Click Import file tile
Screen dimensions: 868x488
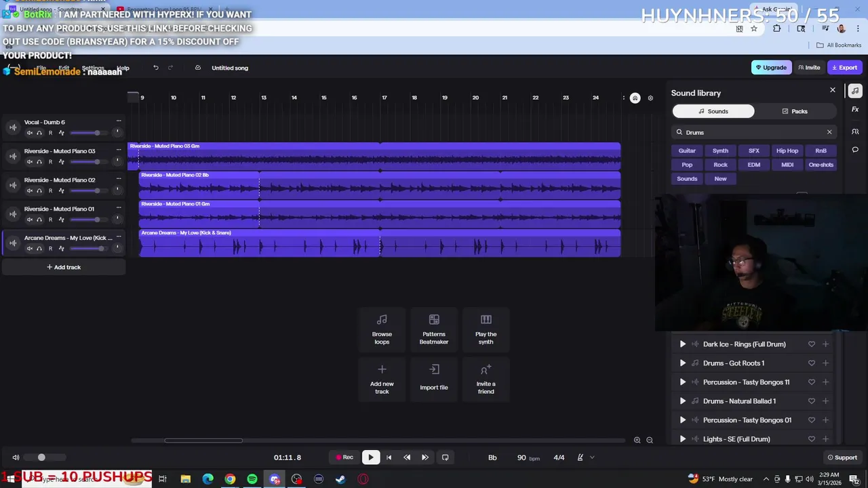(x=434, y=380)
